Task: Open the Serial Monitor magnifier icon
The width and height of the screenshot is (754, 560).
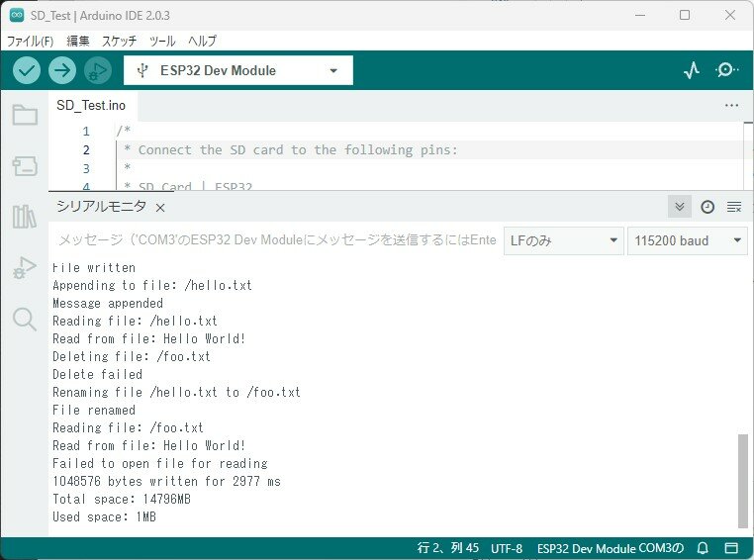Action: [x=726, y=70]
